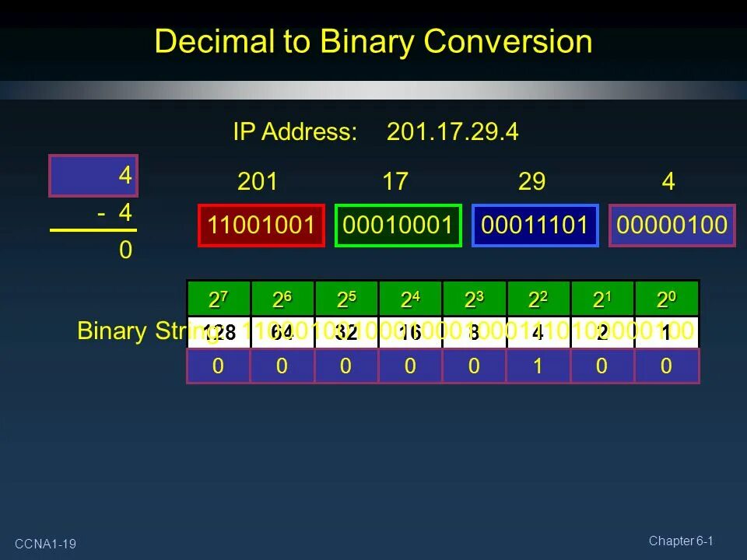The width and height of the screenshot is (747, 560).
Task: Click the header cell for 2 to the power 5
Action: (x=346, y=299)
